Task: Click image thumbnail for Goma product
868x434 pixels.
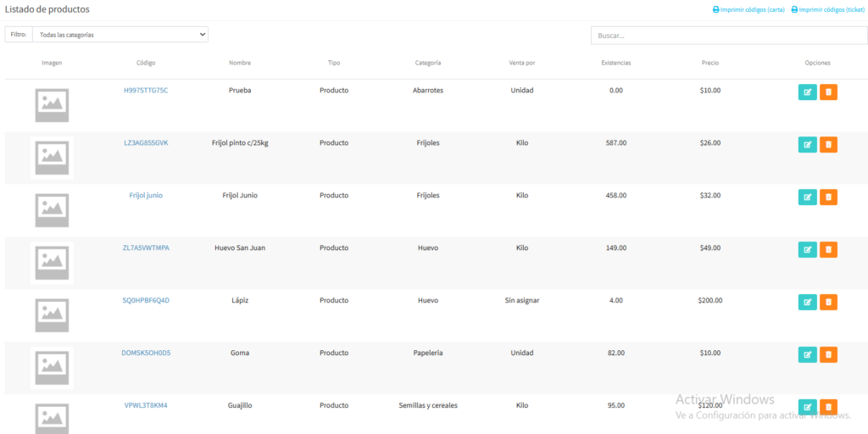Action: tap(52, 368)
